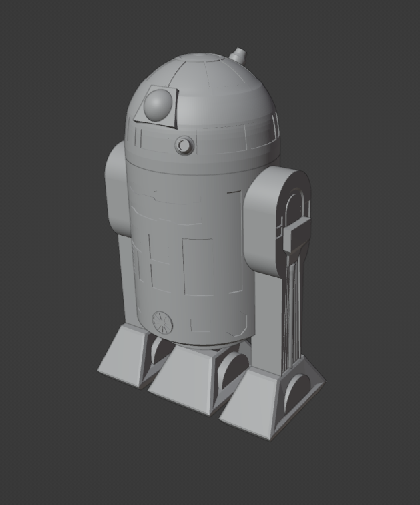Screen dimensions: 420x505
Task: Click the small round holoprojector below the dome eye
Action: tap(184, 144)
